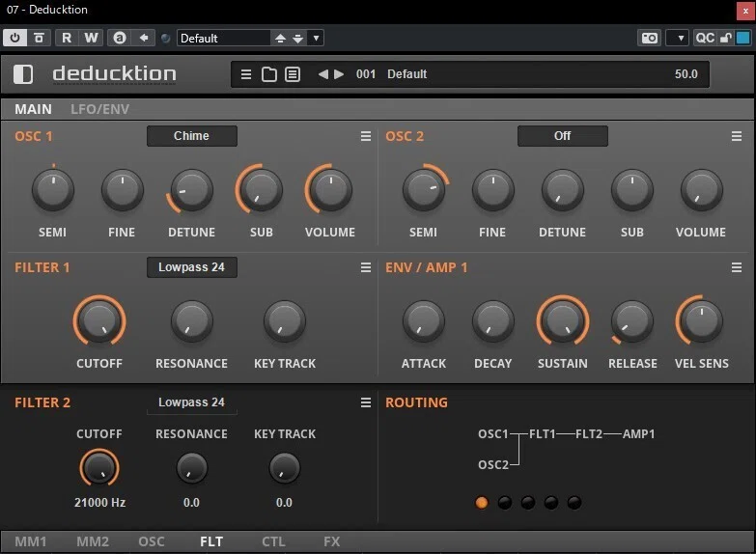Go to previous preset left triangle
Screen dimensions: 756x554
(323, 74)
